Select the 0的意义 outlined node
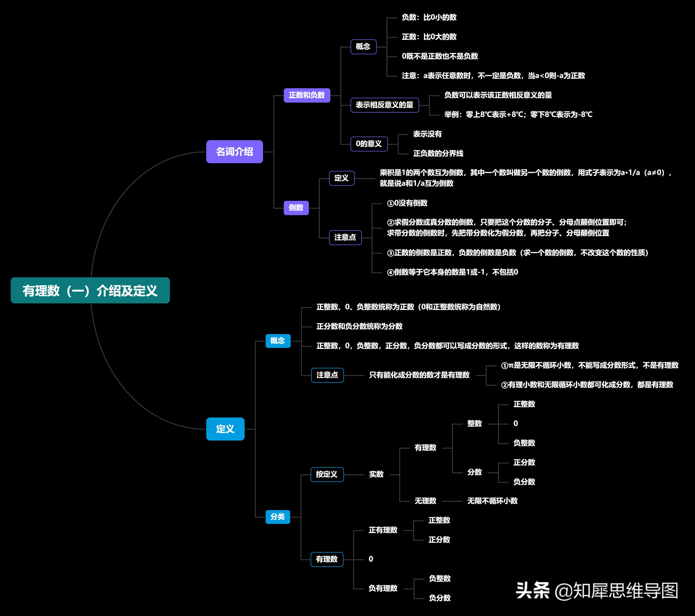Screen dimensions: 695x616 click(x=368, y=144)
